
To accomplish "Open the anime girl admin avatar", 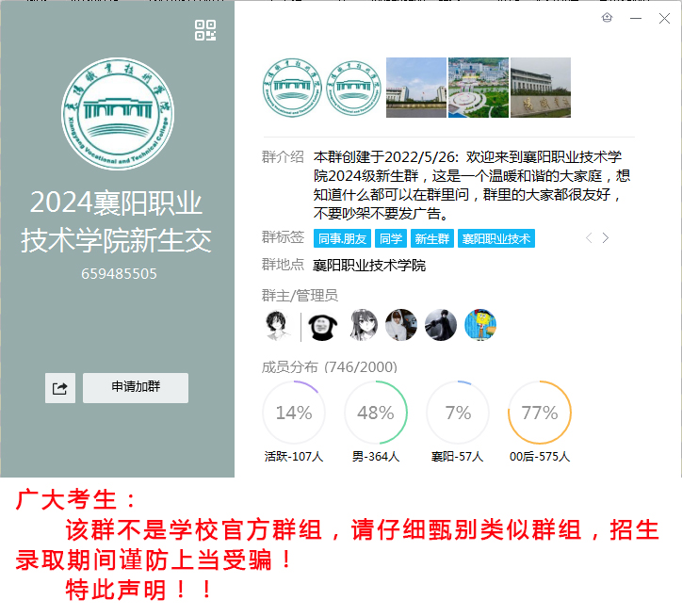I will click(363, 325).
